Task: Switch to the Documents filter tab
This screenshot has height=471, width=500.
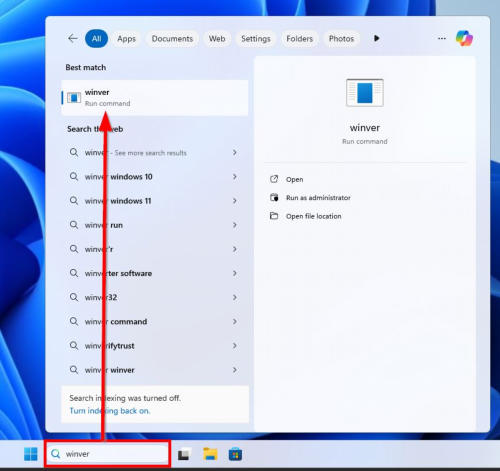Action: tap(172, 39)
